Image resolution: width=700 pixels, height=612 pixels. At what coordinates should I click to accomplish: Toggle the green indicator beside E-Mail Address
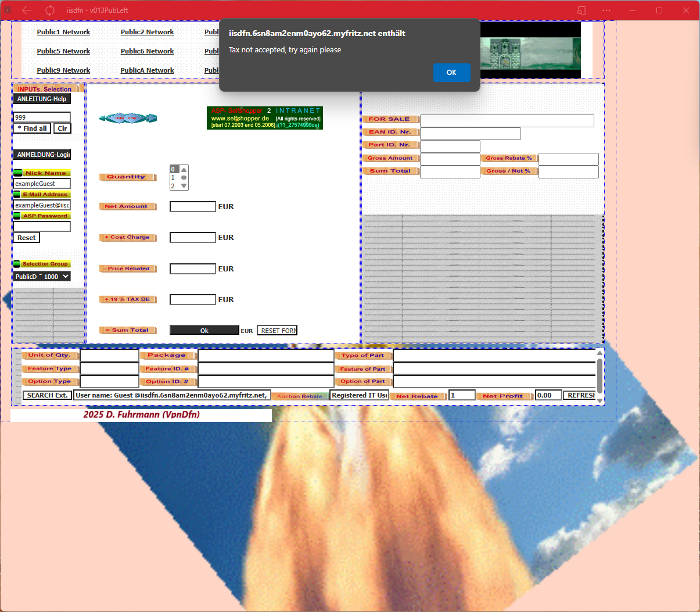17,194
